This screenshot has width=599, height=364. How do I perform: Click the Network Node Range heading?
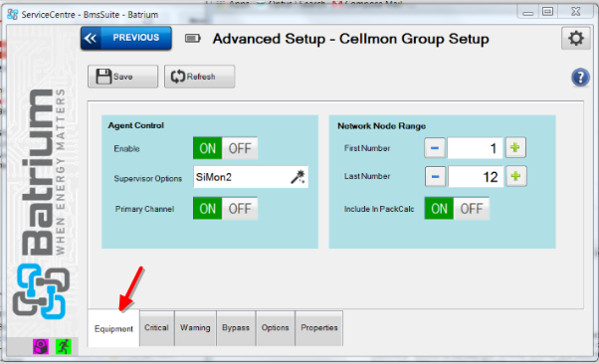click(x=381, y=126)
